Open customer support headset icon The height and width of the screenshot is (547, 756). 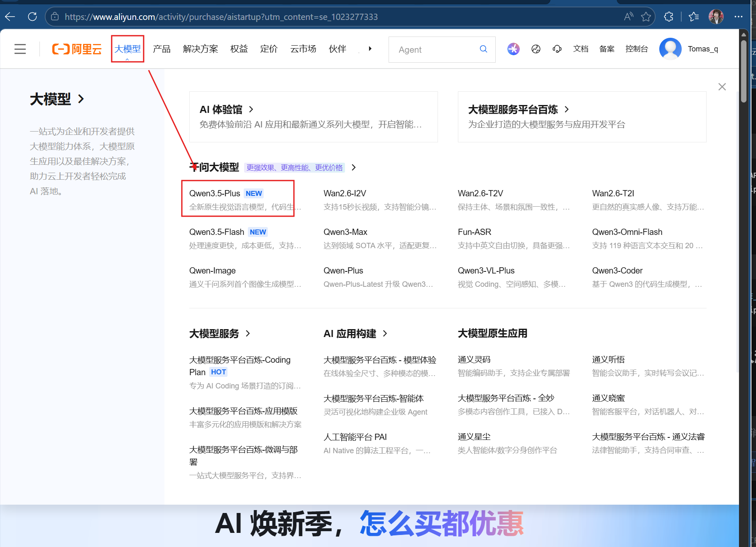coord(557,49)
